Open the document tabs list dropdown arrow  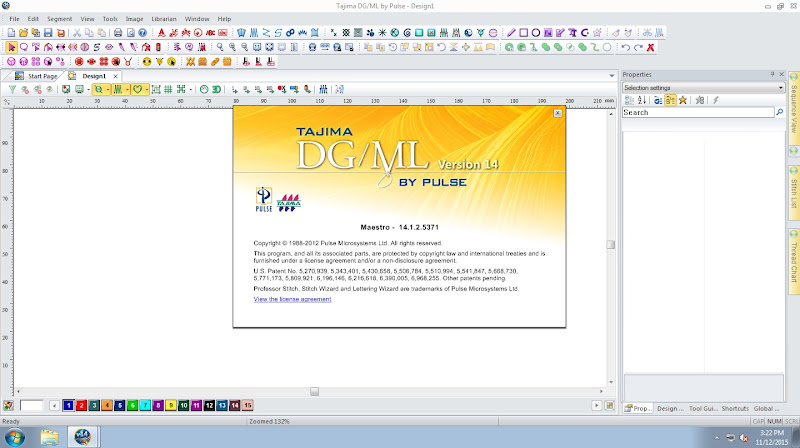(x=612, y=76)
